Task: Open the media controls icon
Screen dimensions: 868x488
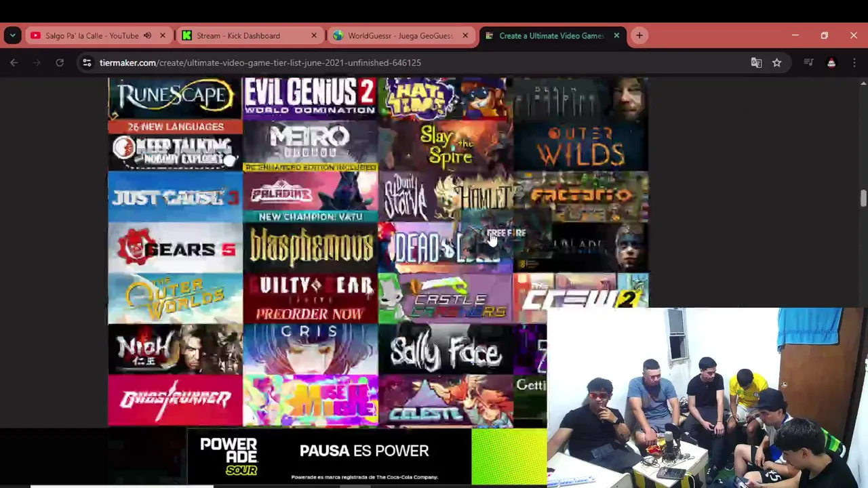Action: coord(808,62)
